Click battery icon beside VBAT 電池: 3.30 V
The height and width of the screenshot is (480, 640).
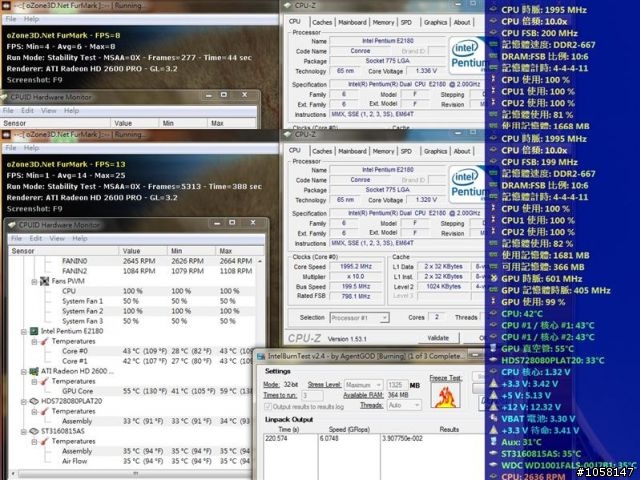493,418
